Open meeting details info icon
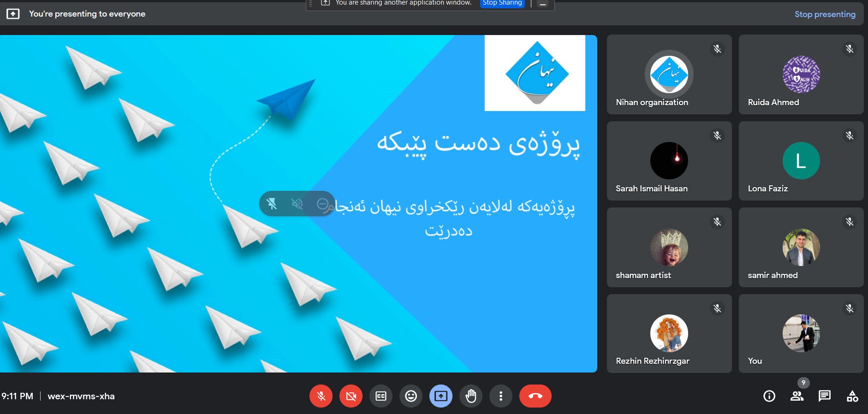Screen dimensions: 868x414 coord(769,396)
